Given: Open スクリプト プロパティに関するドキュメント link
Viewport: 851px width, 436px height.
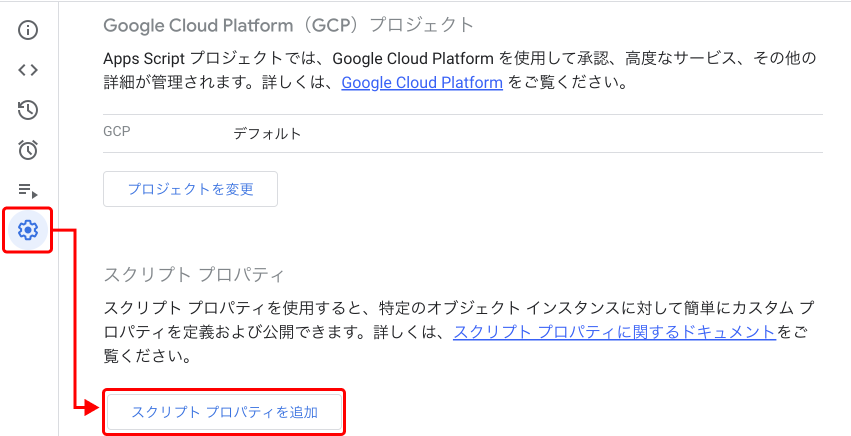Looking at the screenshot, I should (x=614, y=332).
